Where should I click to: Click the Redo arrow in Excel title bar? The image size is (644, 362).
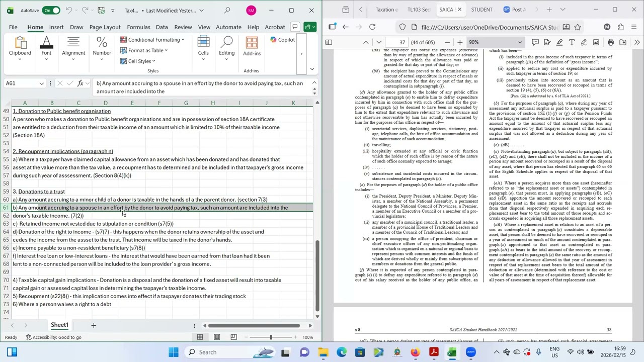click(x=85, y=10)
